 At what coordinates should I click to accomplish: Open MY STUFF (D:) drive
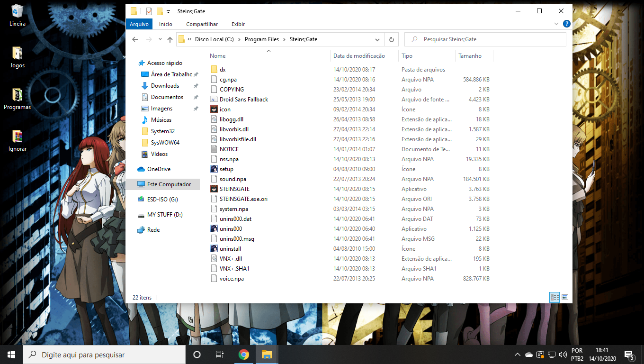(160, 215)
